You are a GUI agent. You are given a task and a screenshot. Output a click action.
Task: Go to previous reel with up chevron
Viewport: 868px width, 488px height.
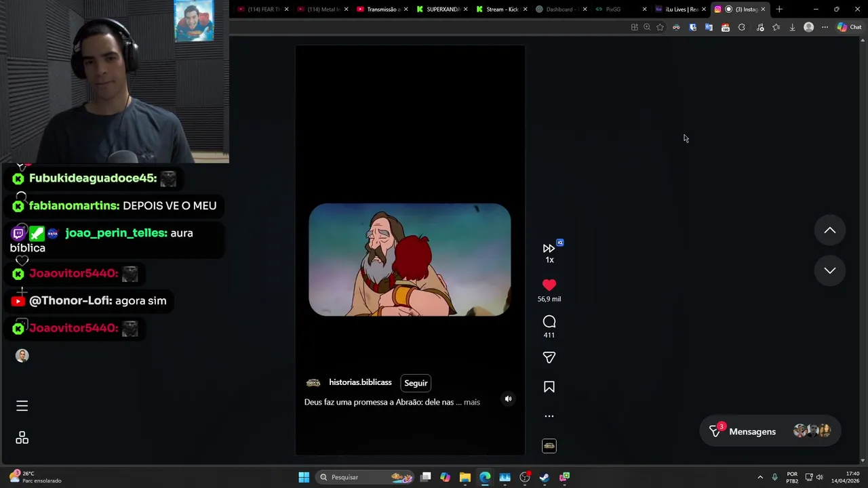(x=829, y=230)
